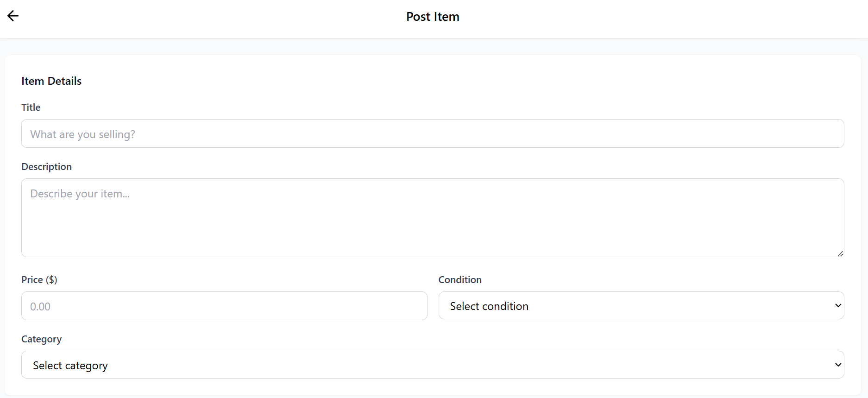Click the Item Details section heading
This screenshot has width=868, height=398.
tap(51, 81)
